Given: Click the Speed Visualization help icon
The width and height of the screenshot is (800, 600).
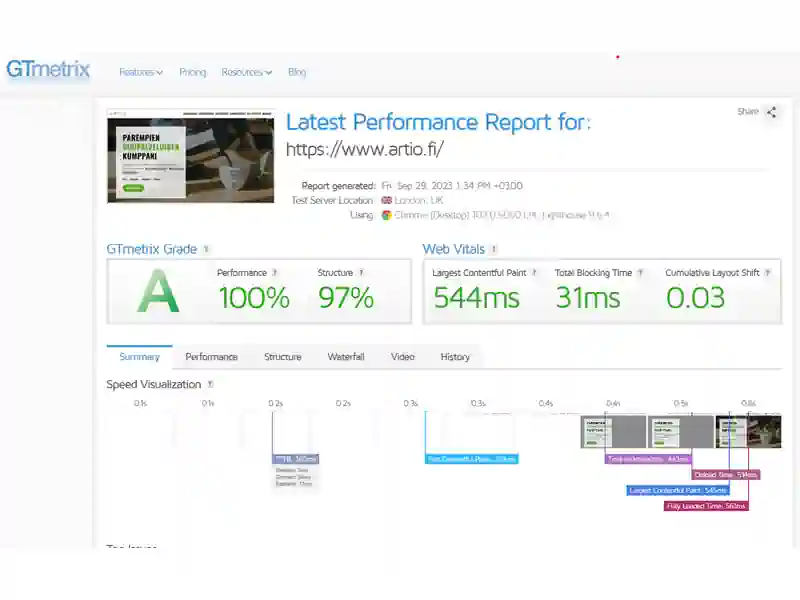Looking at the screenshot, I should (x=210, y=384).
